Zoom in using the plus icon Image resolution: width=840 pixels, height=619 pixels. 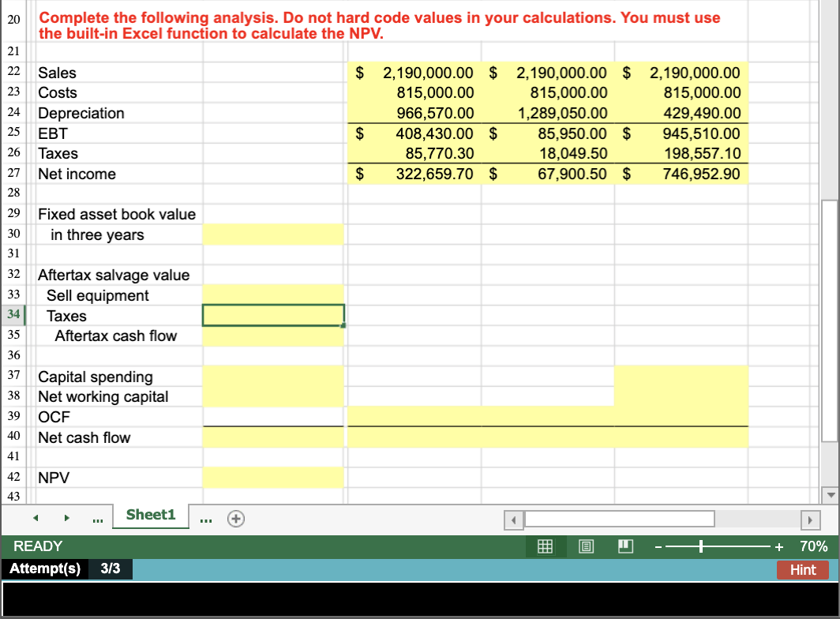778,546
